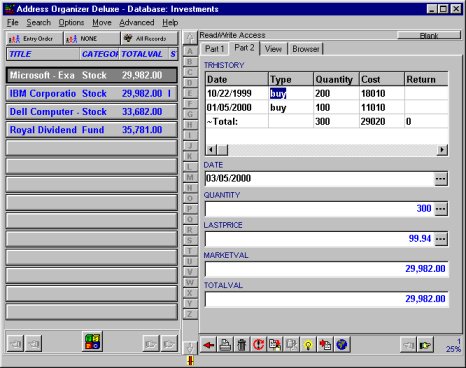The height and width of the screenshot is (368, 466).
Task: Switch to the View tab
Action: 273,49
